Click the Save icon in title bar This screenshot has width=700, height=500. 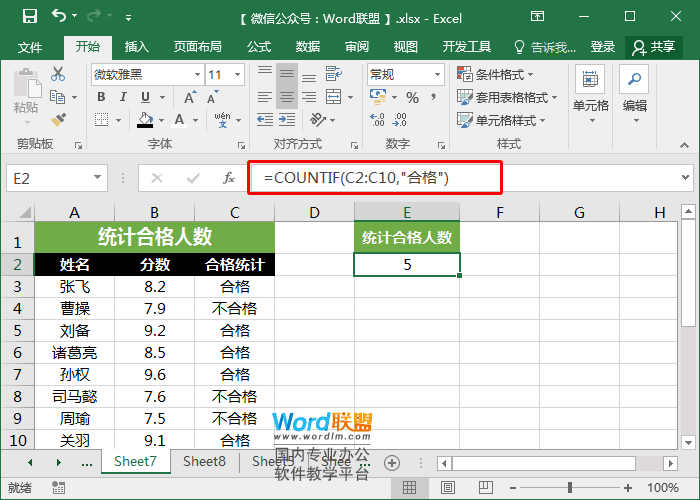coord(29,17)
